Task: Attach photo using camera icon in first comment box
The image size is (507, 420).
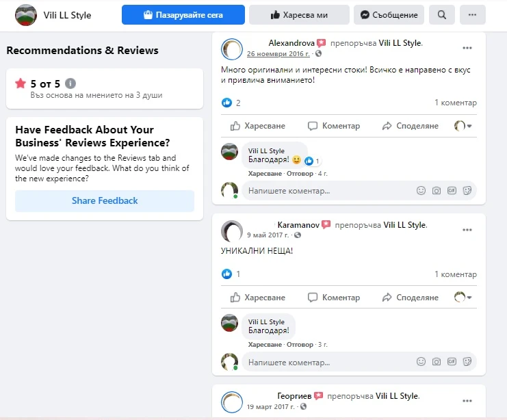Action: tap(437, 190)
